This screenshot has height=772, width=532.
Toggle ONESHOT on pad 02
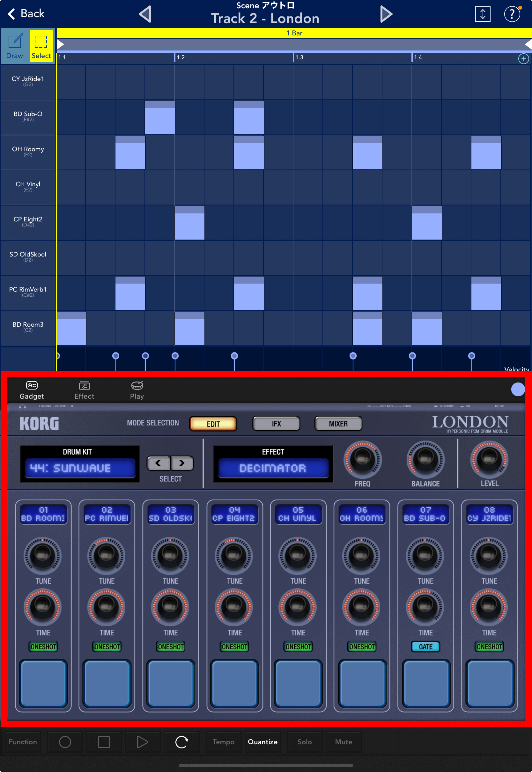(107, 646)
